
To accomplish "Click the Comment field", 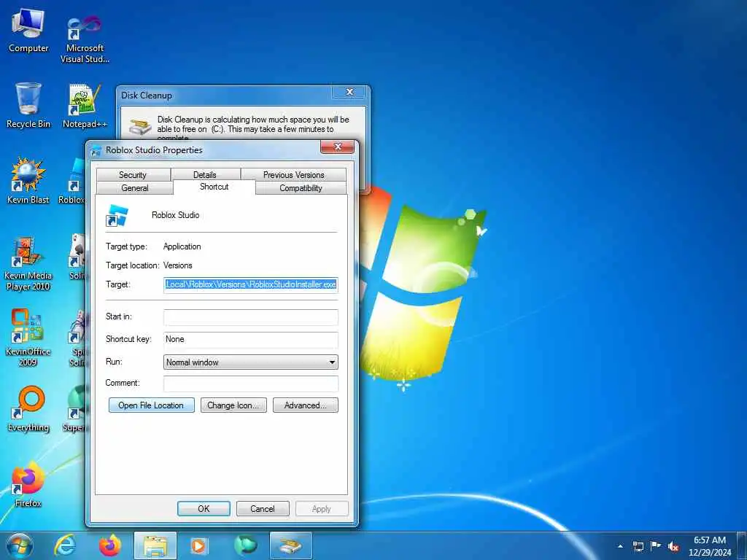I will 251,384.
